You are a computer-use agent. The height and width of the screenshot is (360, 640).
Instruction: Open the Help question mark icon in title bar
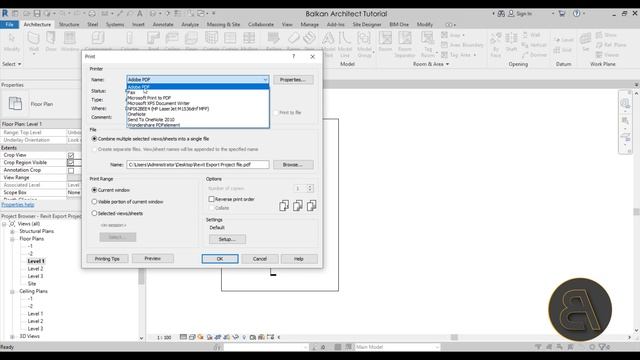tap(576, 13)
